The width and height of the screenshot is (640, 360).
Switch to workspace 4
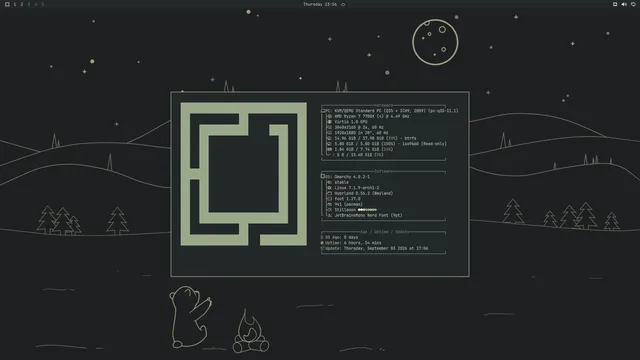point(36,4)
